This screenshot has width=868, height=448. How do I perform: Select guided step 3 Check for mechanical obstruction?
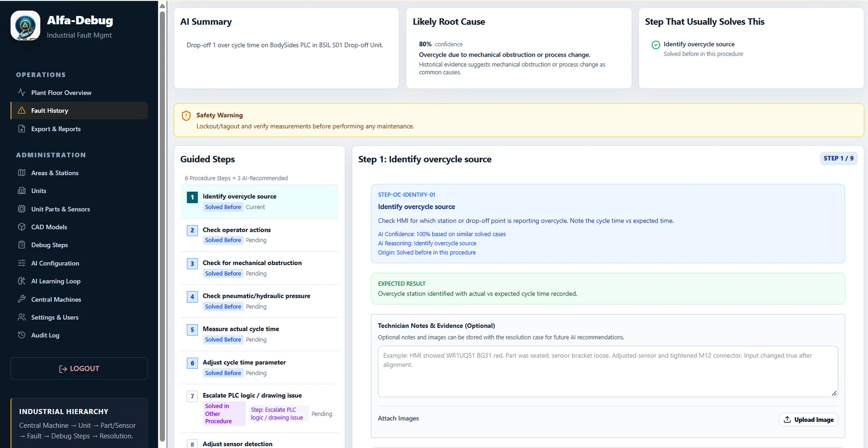(259, 268)
